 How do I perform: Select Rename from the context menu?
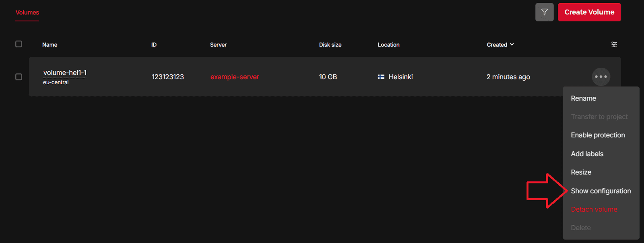[583, 98]
